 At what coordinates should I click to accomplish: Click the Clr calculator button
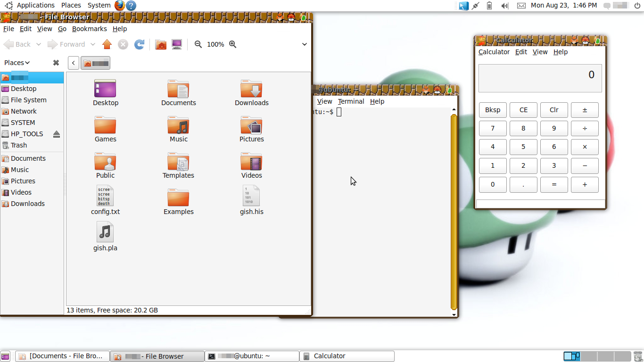click(x=554, y=110)
